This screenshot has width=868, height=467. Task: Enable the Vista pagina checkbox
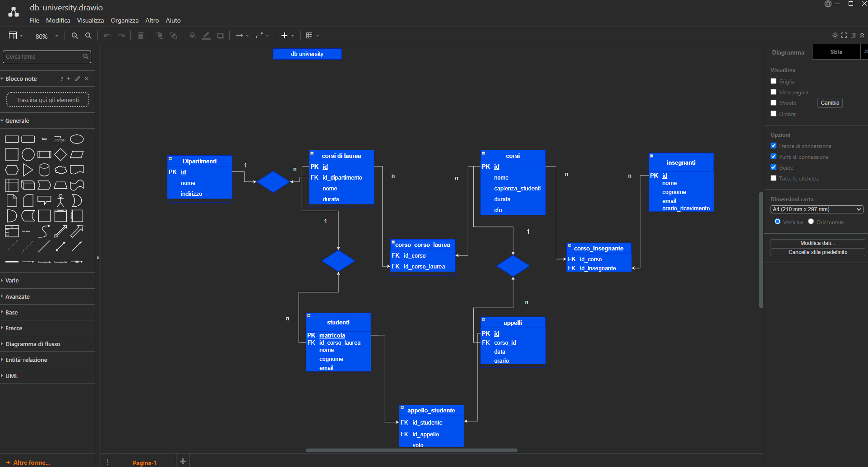click(x=774, y=92)
